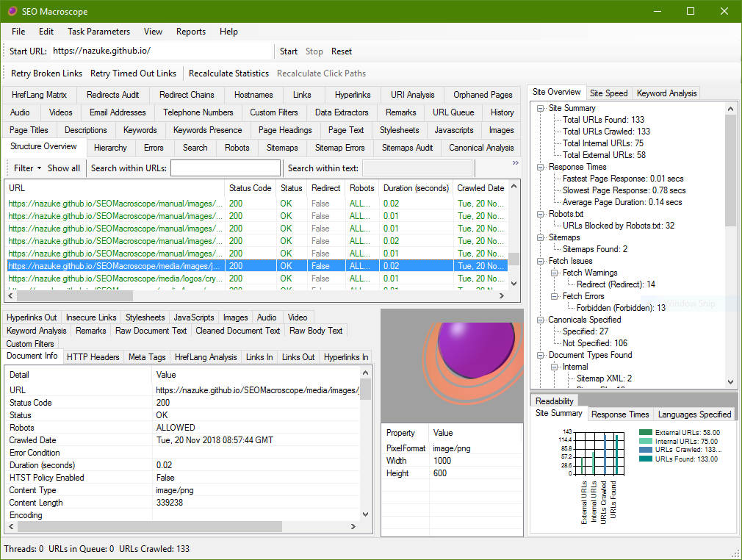Select the Redirect (Redirect): 14 item
Screen dimensions: 742x560
pyautogui.click(x=616, y=284)
